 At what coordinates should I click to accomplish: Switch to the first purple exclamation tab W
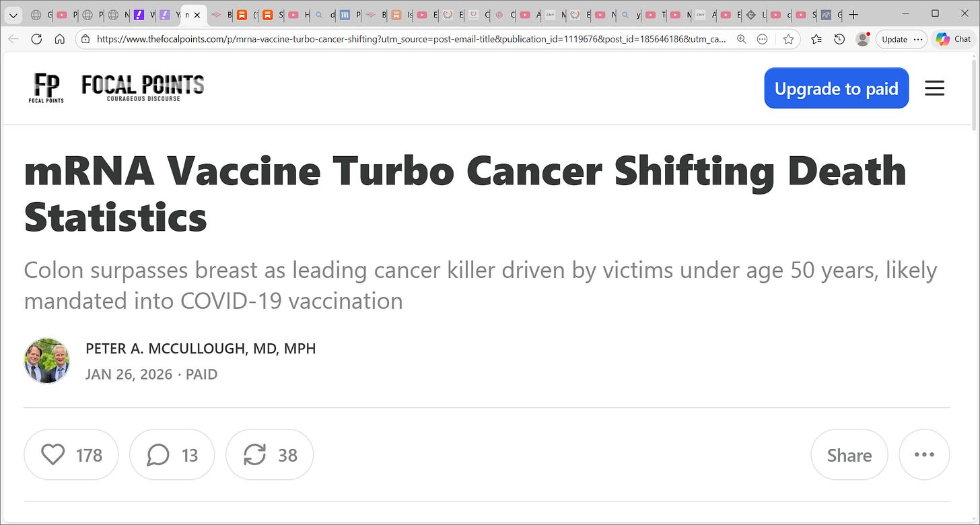point(143,14)
